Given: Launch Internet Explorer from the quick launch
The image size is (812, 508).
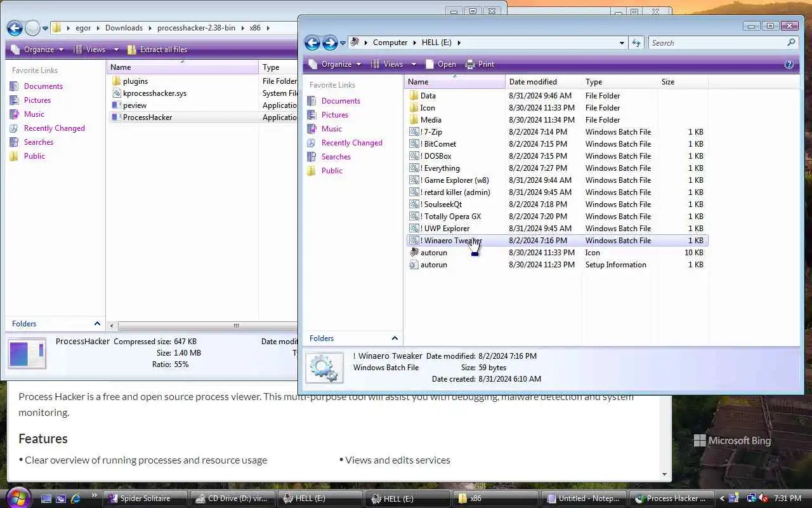Looking at the screenshot, I should (x=76, y=498).
